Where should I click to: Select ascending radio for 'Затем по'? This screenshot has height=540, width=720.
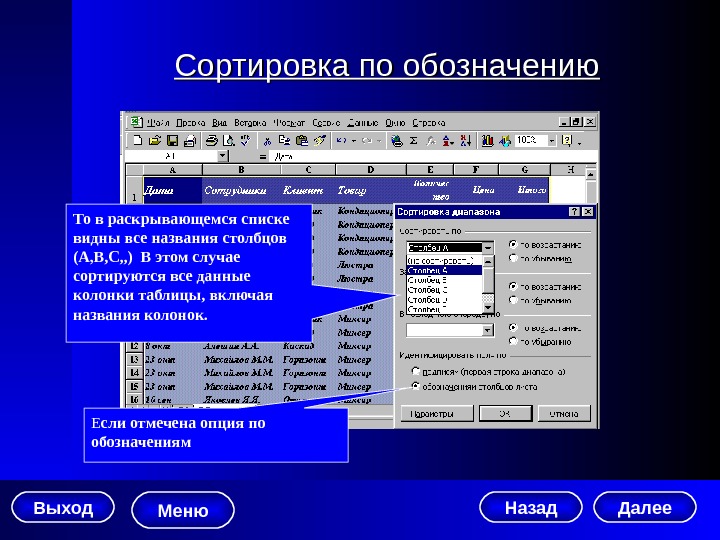click(x=513, y=286)
